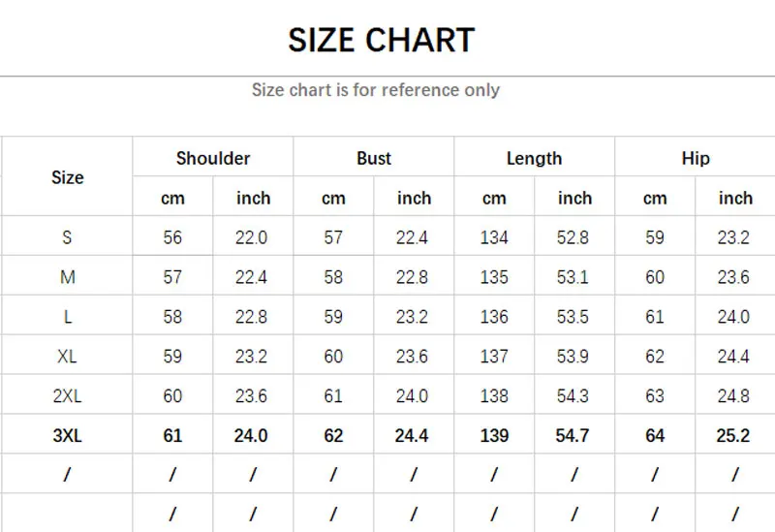Click the SIZE CHART title
Viewport: 775px width, 532px height.
[381, 40]
